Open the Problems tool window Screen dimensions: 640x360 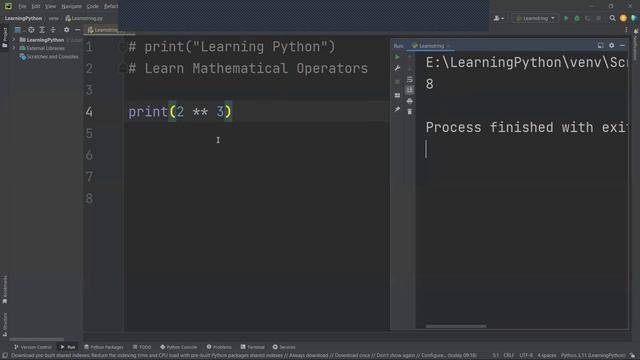coord(219,347)
